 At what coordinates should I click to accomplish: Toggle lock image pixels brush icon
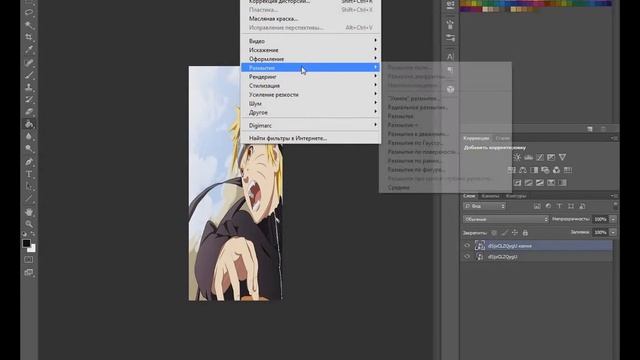click(504, 233)
